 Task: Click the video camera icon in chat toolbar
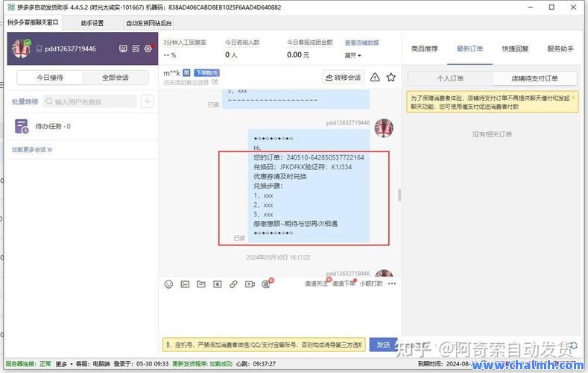[x=250, y=284]
